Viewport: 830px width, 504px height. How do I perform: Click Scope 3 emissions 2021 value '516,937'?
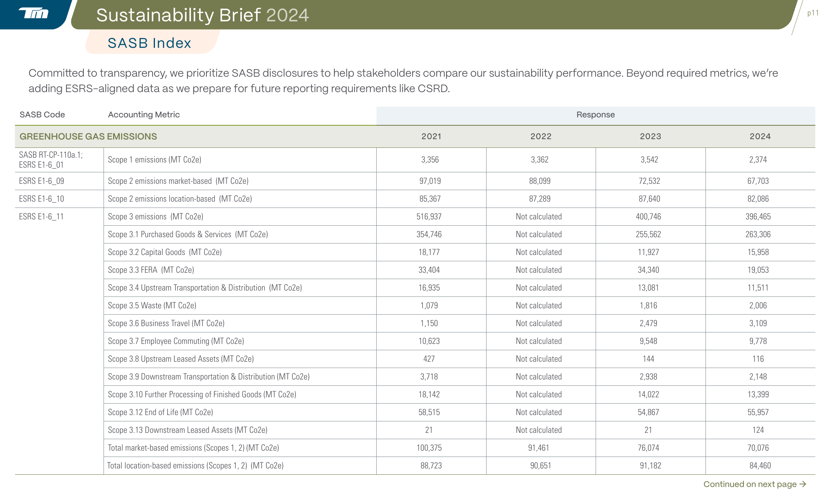point(429,217)
